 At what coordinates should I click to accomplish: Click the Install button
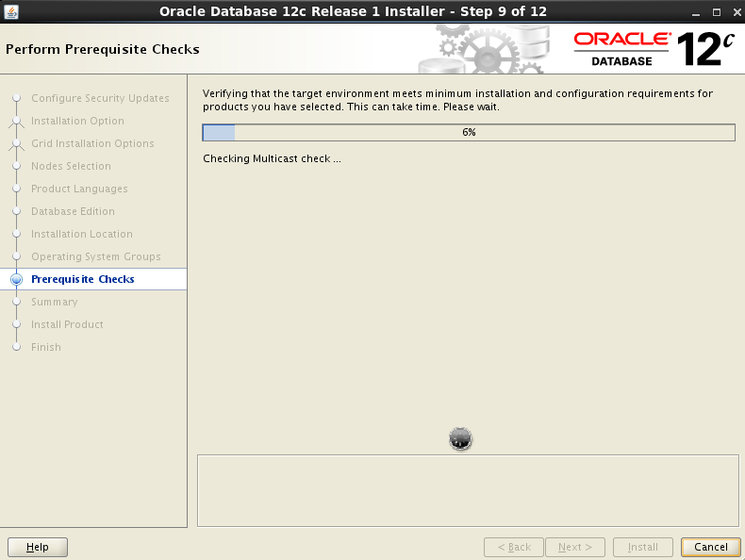643,547
